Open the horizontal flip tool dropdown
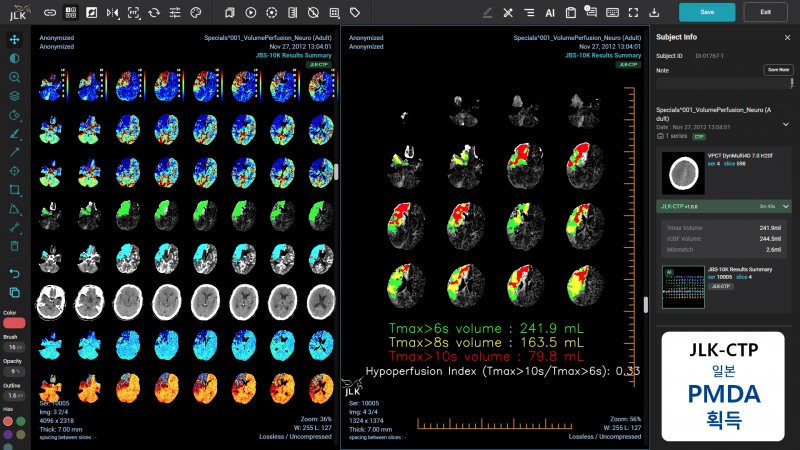The width and height of the screenshot is (800, 450). [x=112, y=13]
